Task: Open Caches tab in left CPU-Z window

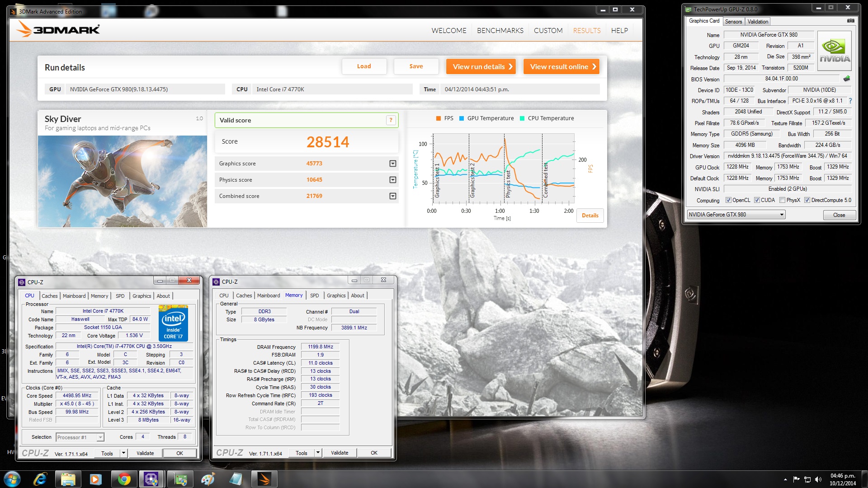Action: tap(50, 296)
